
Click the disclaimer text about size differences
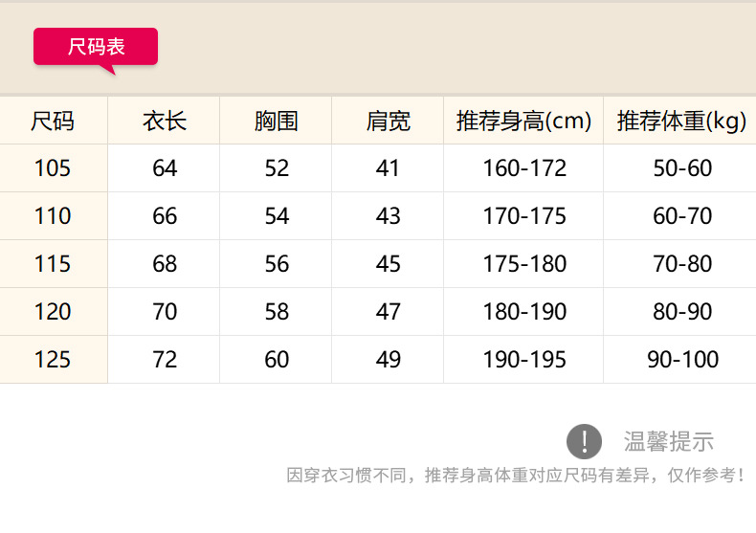tap(515, 475)
